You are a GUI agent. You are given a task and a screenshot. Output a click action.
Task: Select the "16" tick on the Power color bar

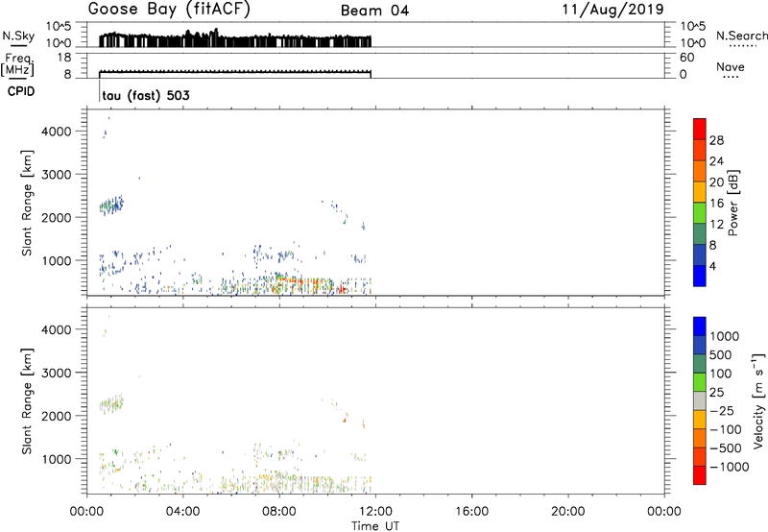click(x=716, y=204)
